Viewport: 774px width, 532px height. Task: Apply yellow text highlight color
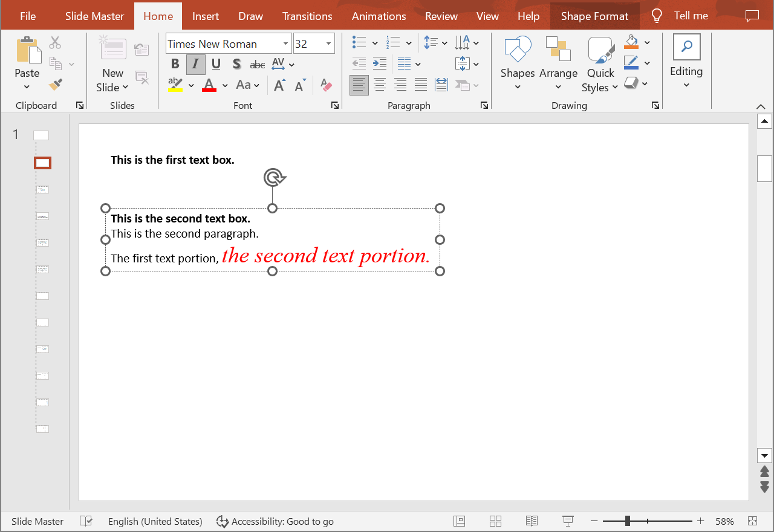pos(175,85)
